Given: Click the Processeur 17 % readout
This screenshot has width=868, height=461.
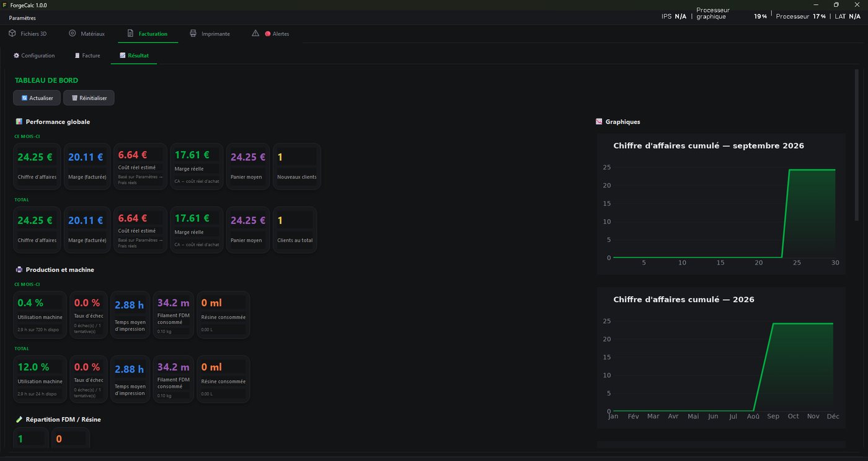Looking at the screenshot, I should (800, 17).
